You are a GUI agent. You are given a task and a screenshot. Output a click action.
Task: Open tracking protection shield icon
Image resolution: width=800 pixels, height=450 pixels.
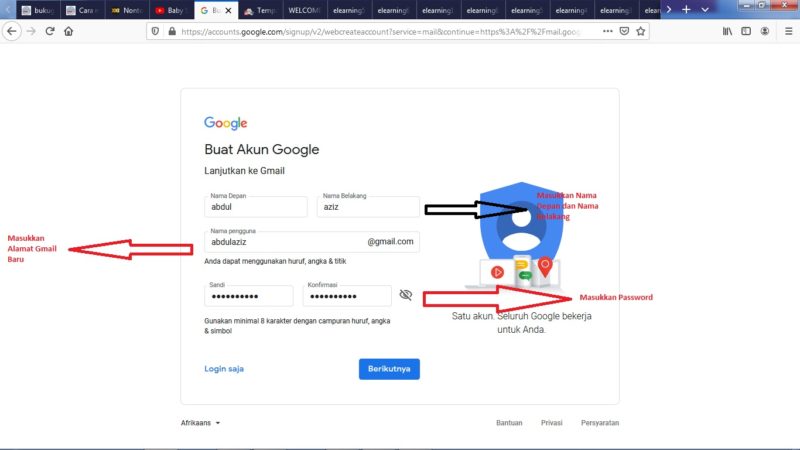click(x=155, y=32)
